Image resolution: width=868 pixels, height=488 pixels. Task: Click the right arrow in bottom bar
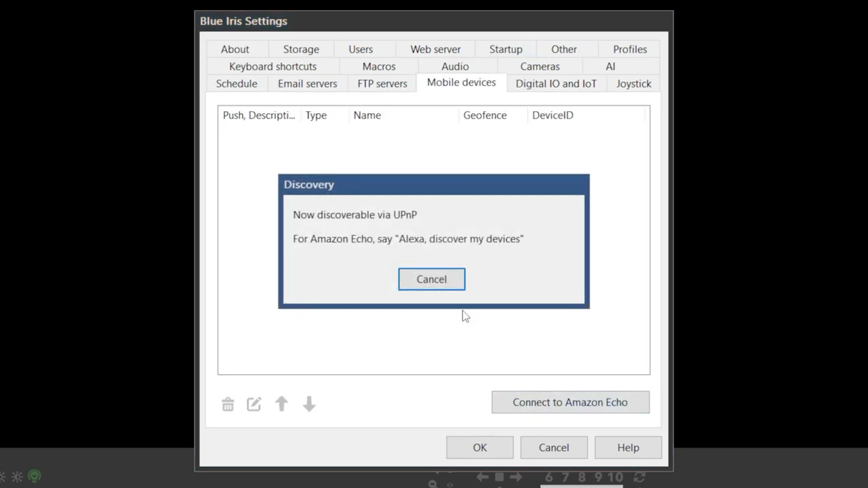[x=515, y=477]
